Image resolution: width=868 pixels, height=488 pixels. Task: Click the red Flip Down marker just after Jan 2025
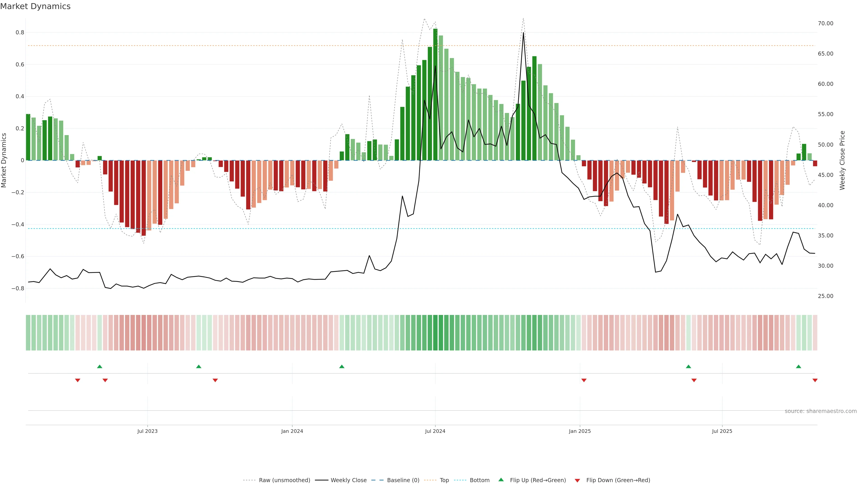coord(584,380)
